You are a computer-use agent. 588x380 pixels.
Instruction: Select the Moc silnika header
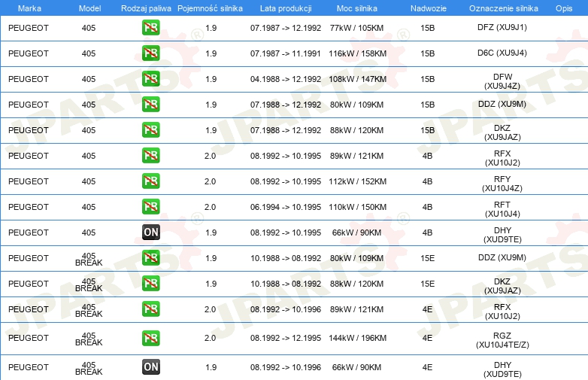(356, 8)
